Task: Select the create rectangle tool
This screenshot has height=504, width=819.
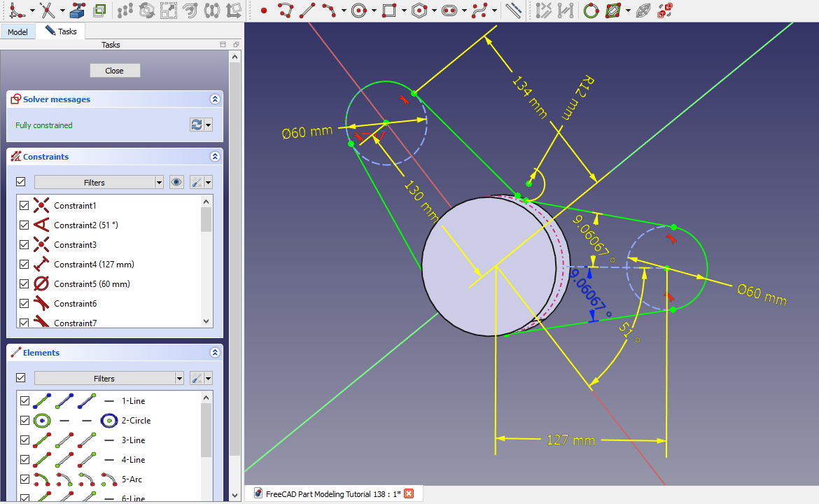Action: [x=389, y=10]
